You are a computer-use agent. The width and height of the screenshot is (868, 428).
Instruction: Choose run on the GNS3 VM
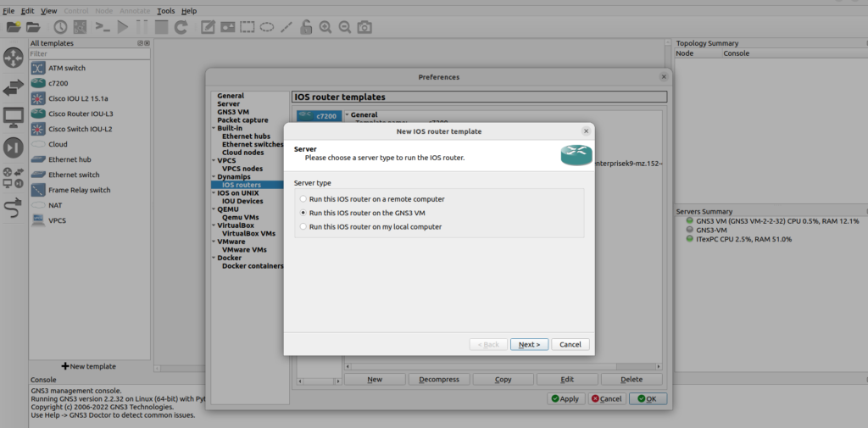304,213
